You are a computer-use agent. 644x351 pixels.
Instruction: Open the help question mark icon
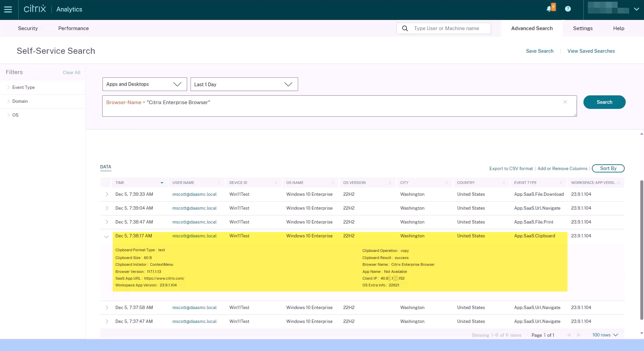point(568,9)
